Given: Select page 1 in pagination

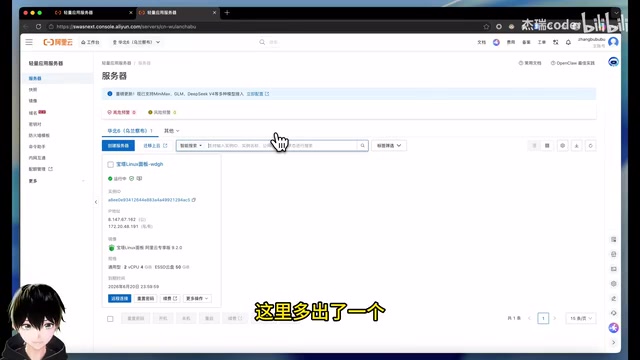Looking at the screenshot, I should [543, 318].
